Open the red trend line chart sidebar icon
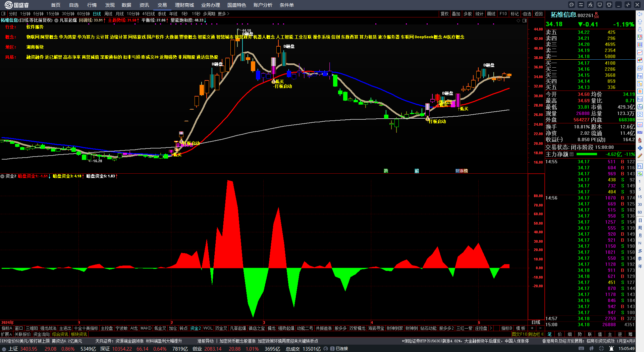644x352 pixels. (640, 53)
